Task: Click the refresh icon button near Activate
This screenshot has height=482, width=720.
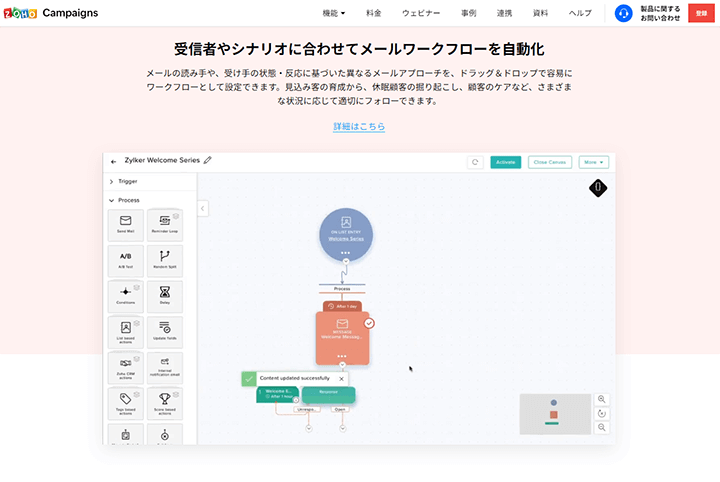Action: 475,162
